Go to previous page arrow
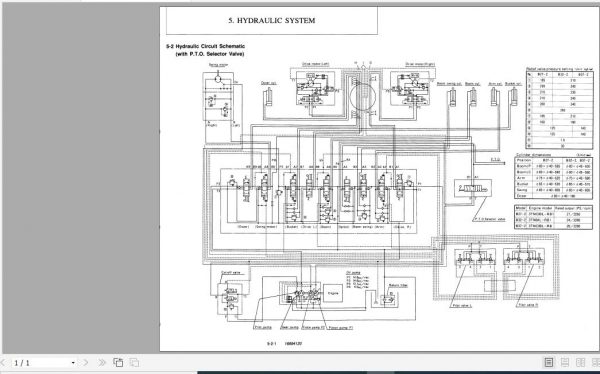600x374 pixels. [3, 362]
